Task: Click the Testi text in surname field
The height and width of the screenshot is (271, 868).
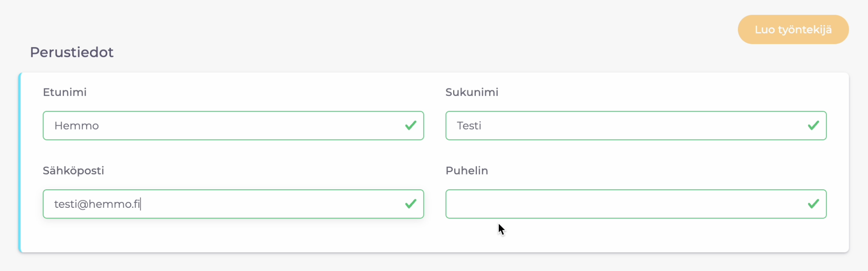Action: point(469,126)
